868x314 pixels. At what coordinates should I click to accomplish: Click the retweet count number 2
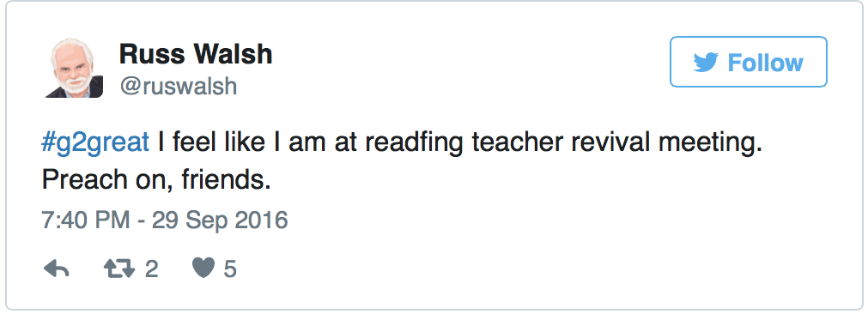(151, 269)
